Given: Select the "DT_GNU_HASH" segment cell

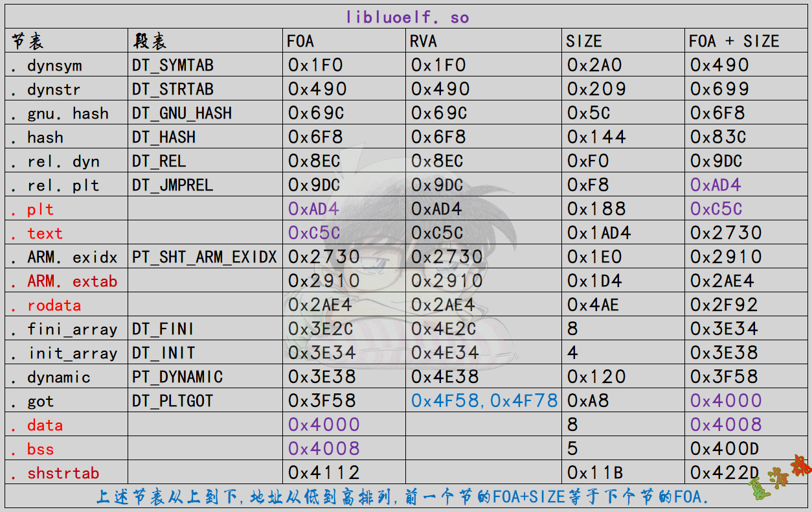Looking at the screenshot, I should (182, 113).
